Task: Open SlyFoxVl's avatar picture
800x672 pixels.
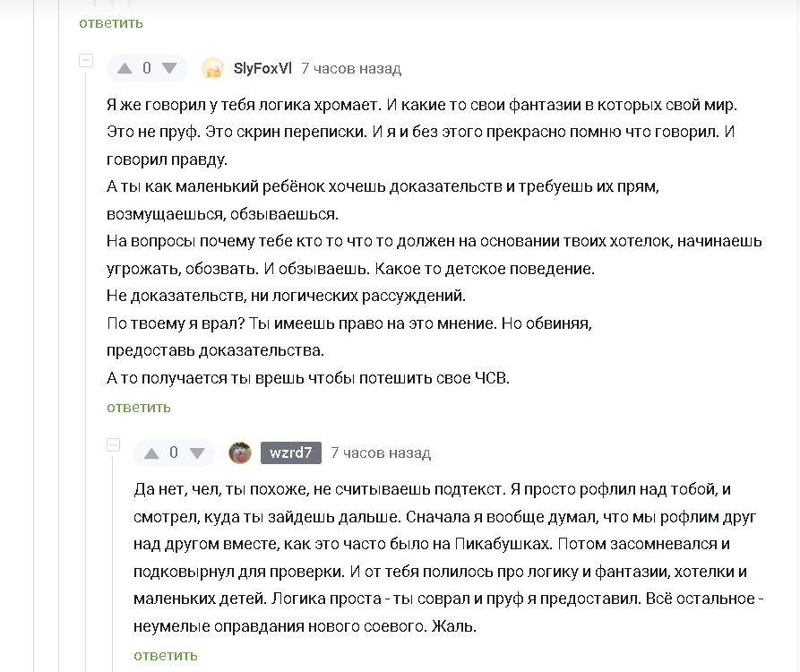Action: [212, 68]
